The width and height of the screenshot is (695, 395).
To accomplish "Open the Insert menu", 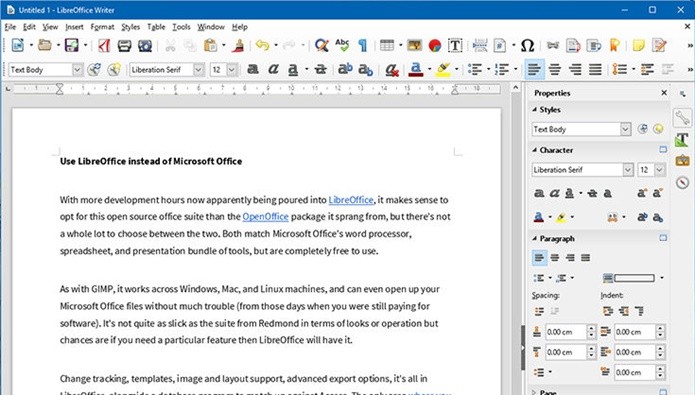I will (74, 27).
